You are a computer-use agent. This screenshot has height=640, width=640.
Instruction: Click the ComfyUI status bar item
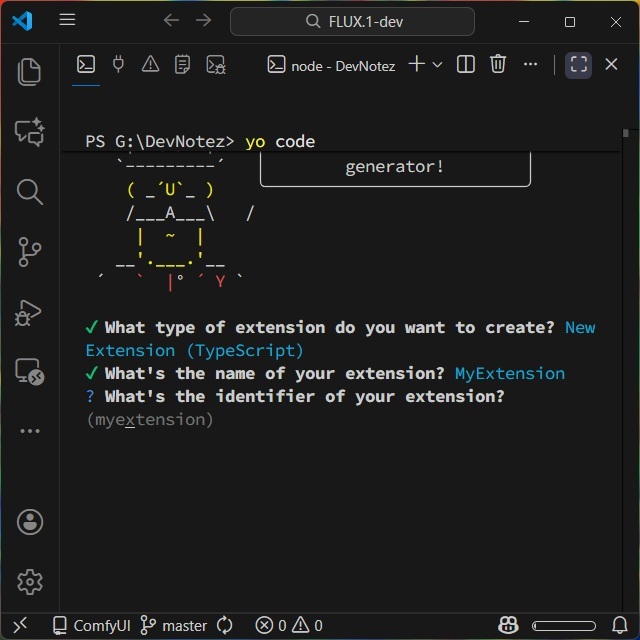92,625
